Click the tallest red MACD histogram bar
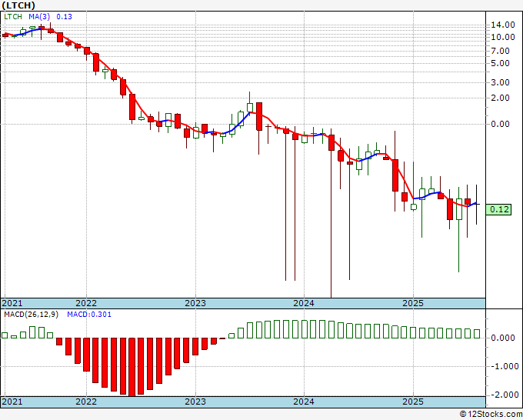523x420 pixels. click(x=132, y=367)
